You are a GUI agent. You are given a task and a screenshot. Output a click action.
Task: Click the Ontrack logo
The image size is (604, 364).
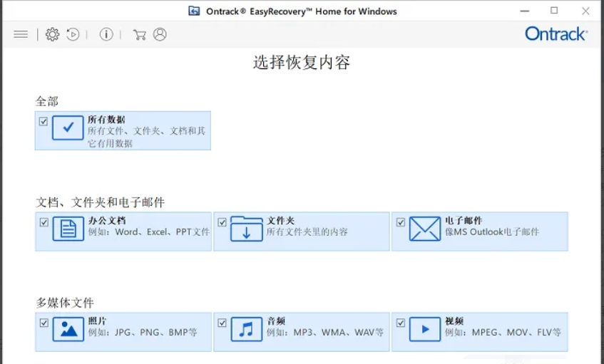(556, 34)
